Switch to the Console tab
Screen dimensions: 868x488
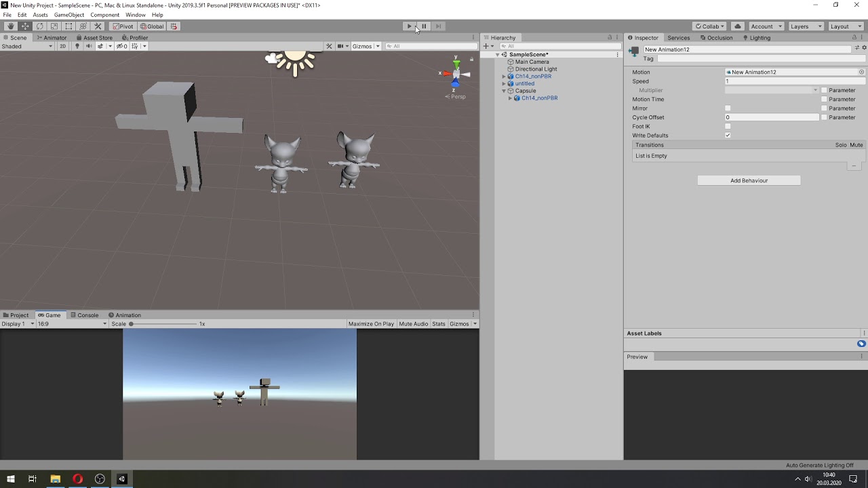[84, 314]
